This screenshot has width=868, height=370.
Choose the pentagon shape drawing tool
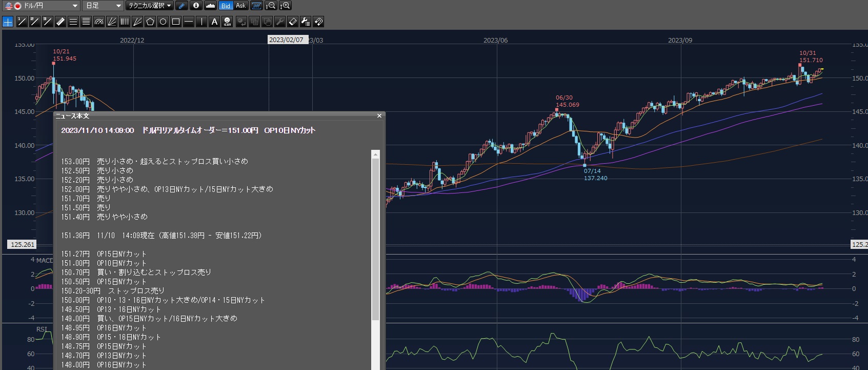pyautogui.click(x=150, y=22)
